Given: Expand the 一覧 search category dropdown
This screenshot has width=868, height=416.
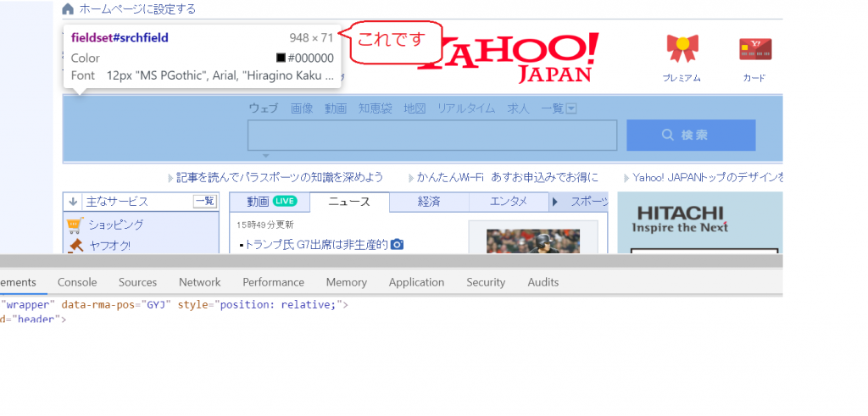Looking at the screenshot, I should point(570,108).
